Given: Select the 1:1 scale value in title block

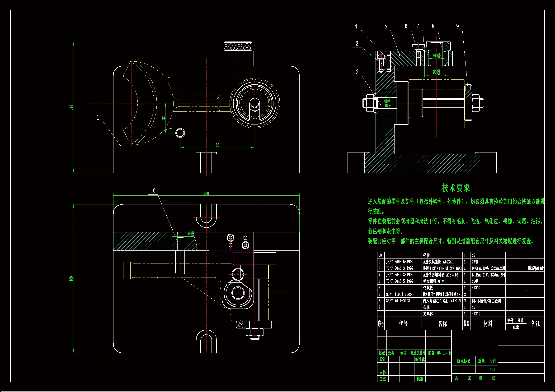Looking at the screenshot, I should pos(492,369).
